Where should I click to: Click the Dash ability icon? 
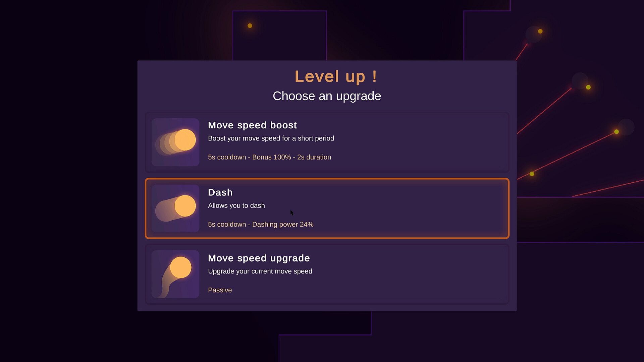175,208
